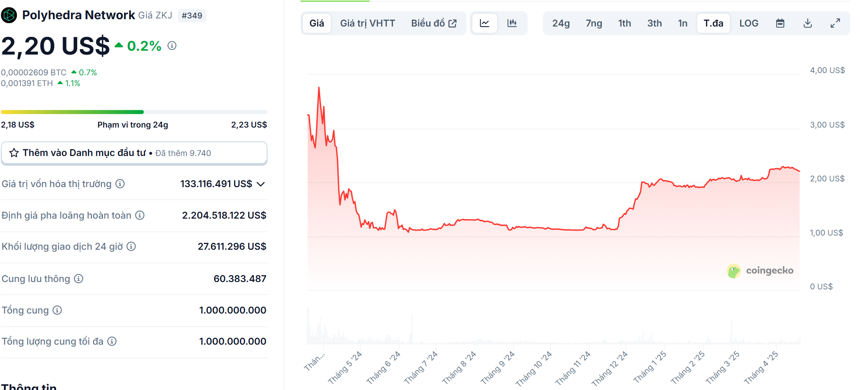Click the 2,20 US$ price value
Screen dimensions: 868x390
coord(56,46)
